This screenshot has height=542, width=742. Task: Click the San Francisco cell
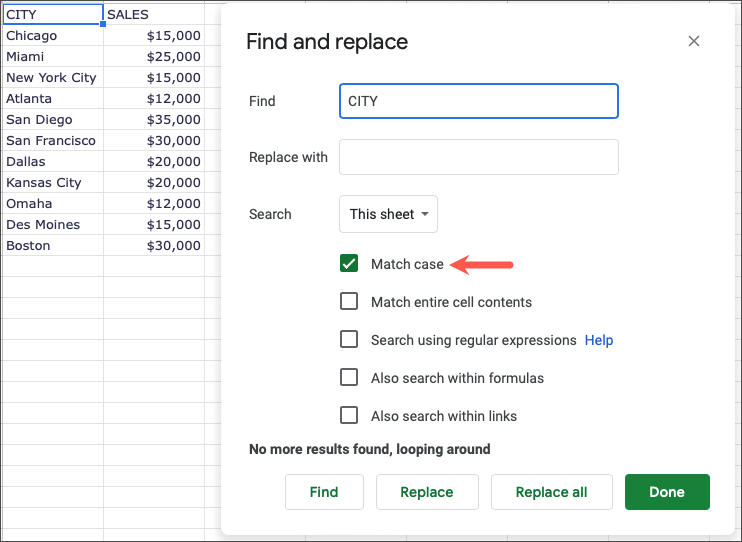(52, 141)
